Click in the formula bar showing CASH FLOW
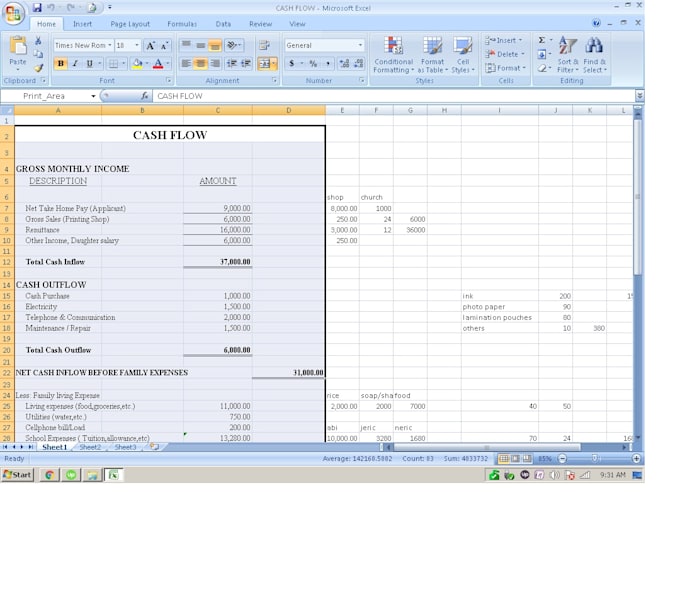Viewport: 680px width, 604px height. pos(394,96)
